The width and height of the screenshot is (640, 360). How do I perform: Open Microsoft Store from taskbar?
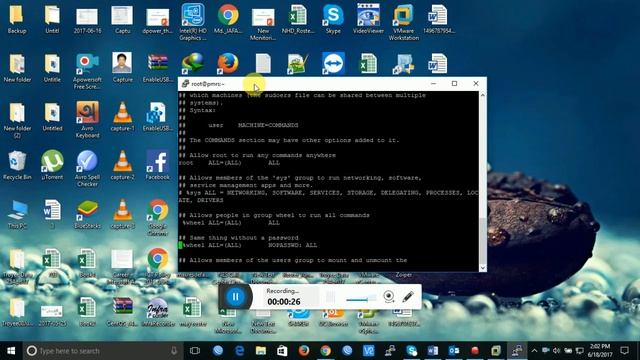pyautogui.click(x=282, y=351)
